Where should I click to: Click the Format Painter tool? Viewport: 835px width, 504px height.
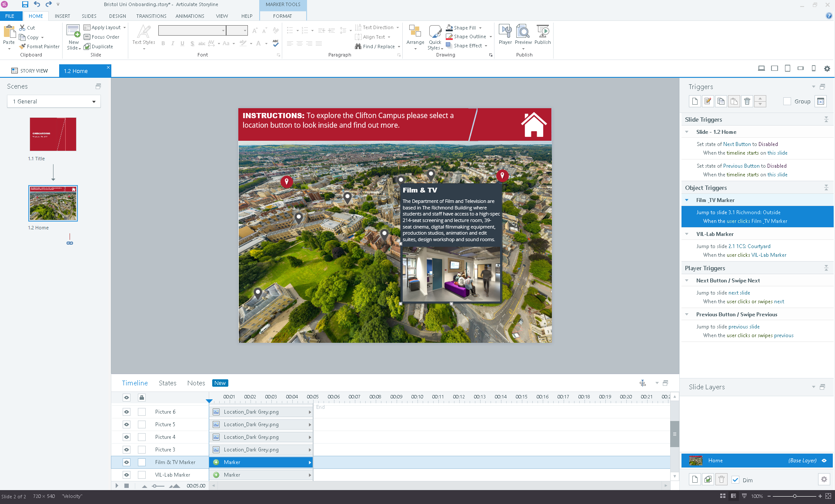39,46
